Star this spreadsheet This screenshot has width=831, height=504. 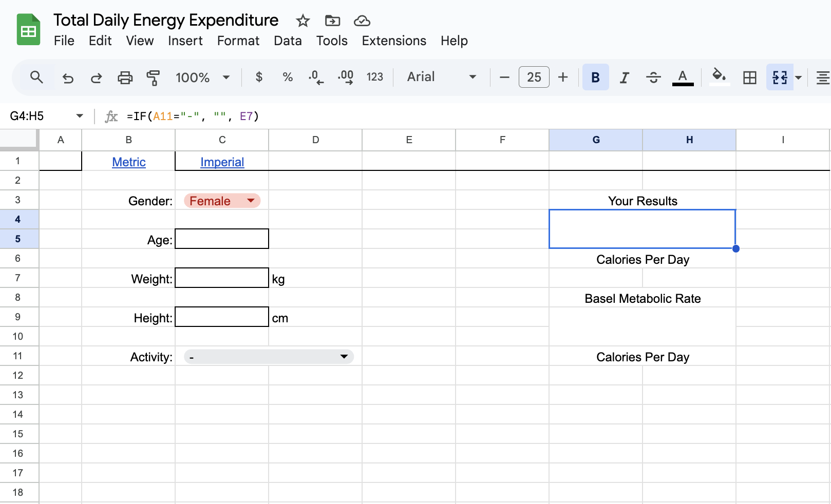(x=303, y=21)
